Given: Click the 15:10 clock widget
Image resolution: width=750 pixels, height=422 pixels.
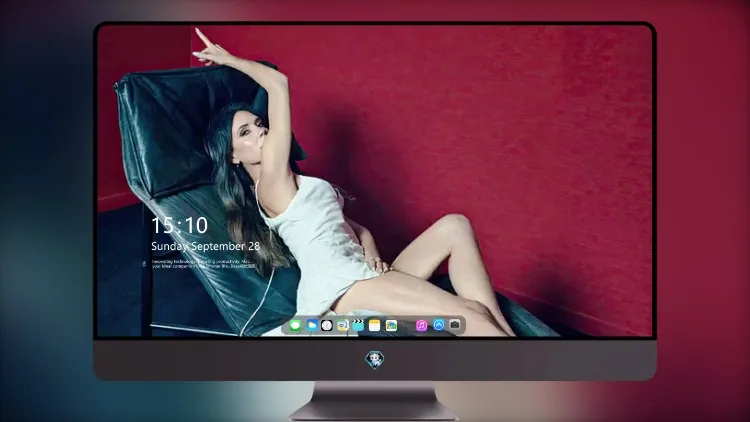Looking at the screenshot, I should click(180, 225).
